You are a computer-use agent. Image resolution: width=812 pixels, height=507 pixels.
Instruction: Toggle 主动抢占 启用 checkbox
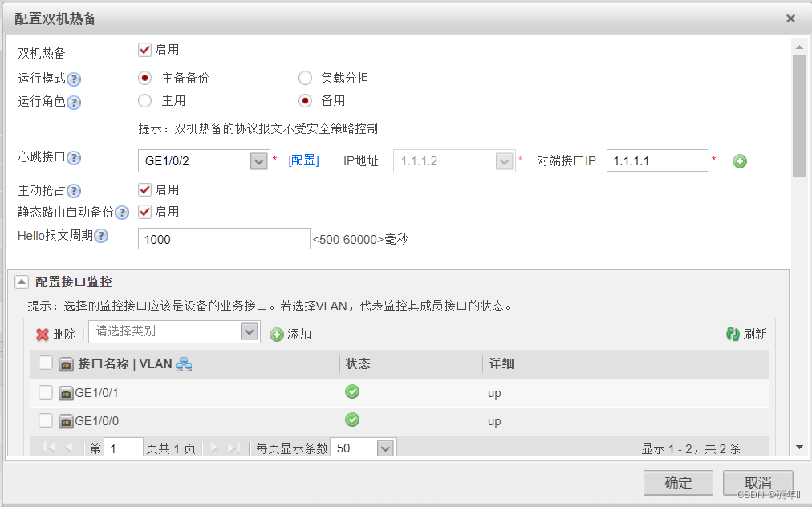pos(144,190)
